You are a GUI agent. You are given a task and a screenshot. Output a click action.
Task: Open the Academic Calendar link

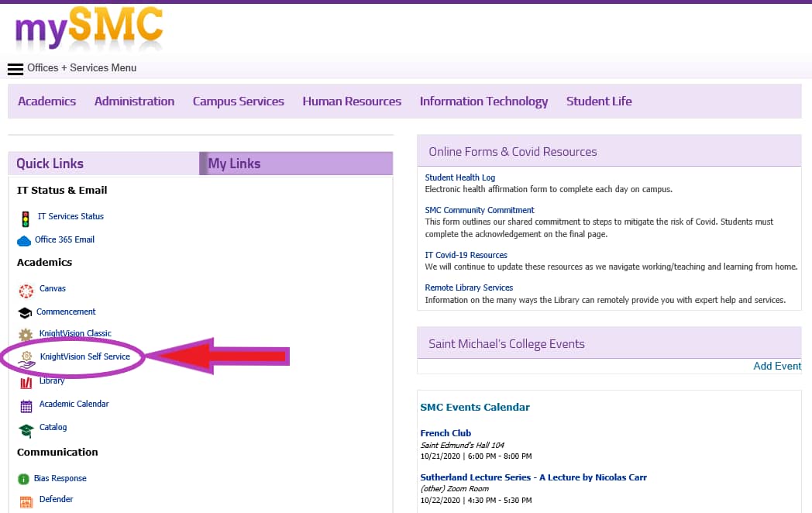74,405
